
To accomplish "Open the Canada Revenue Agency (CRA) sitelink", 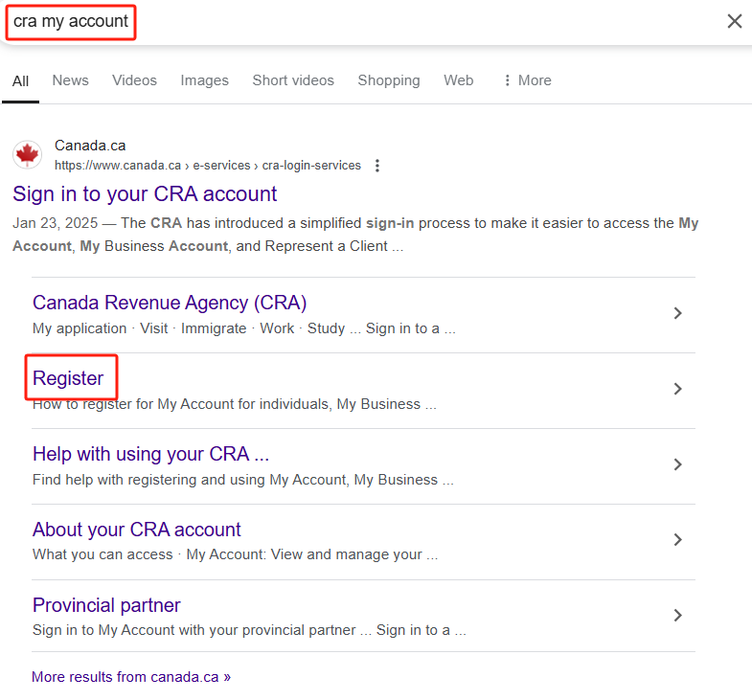I will click(x=170, y=303).
